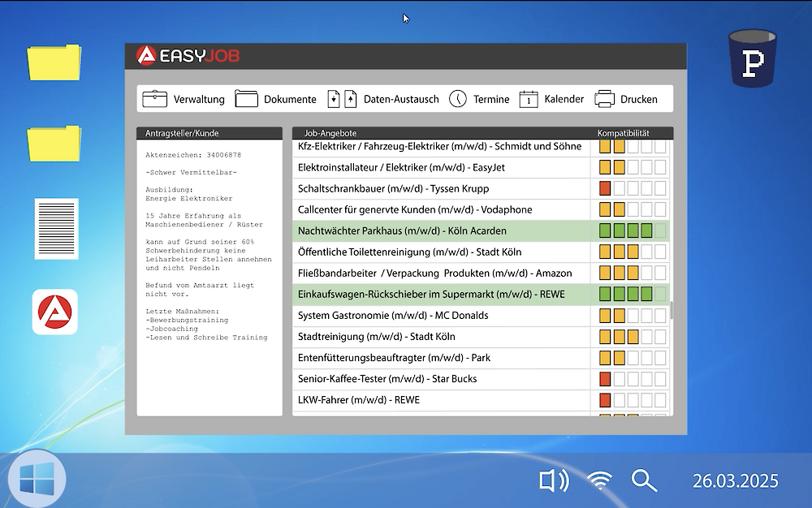Open the Wi-Fi network icon in the taskbar

click(600, 480)
